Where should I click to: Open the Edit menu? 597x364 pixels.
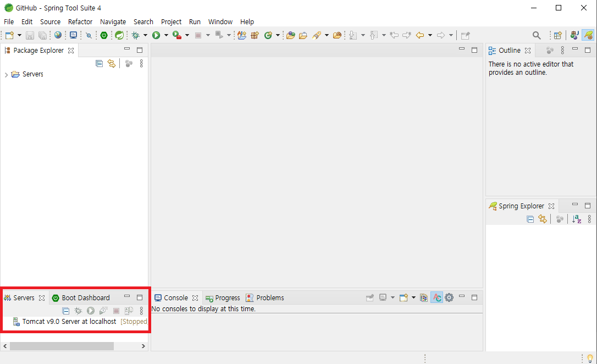point(27,21)
